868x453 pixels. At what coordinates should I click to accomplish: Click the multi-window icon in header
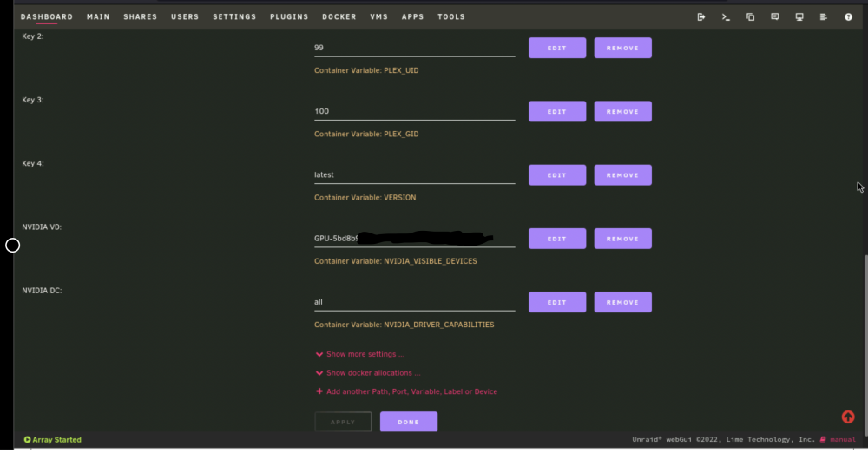[x=750, y=17]
